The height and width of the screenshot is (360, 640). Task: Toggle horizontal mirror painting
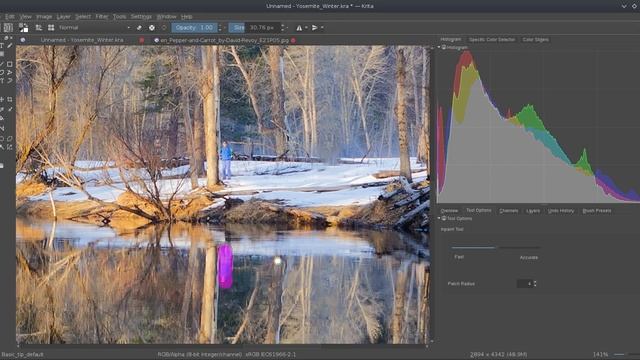pyautogui.click(x=299, y=28)
